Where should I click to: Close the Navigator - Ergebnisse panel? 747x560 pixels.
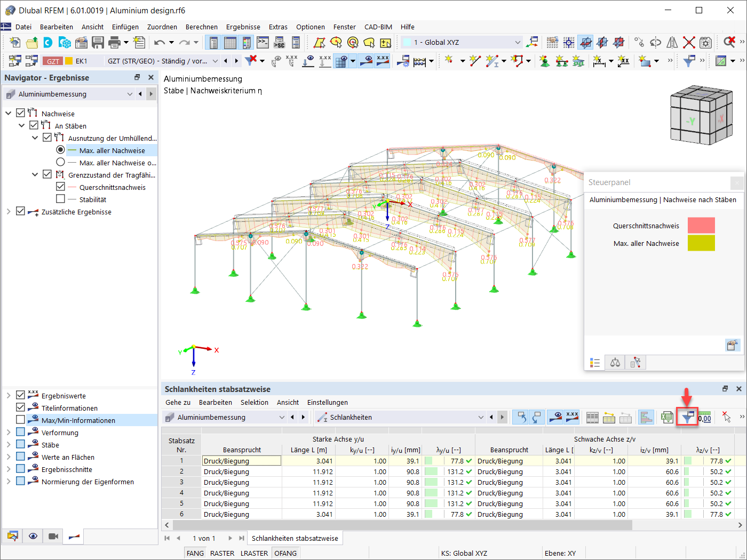click(x=151, y=77)
